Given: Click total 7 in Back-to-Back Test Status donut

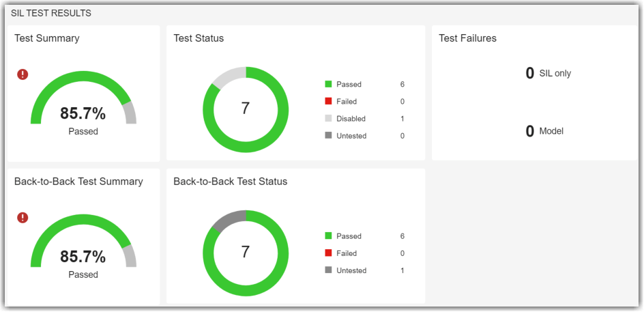Looking at the screenshot, I should [246, 252].
